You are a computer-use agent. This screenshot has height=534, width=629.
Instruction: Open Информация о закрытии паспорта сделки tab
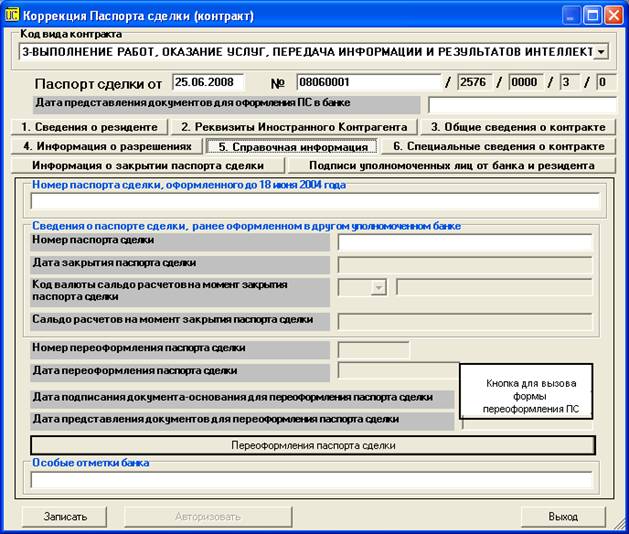[x=146, y=165]
